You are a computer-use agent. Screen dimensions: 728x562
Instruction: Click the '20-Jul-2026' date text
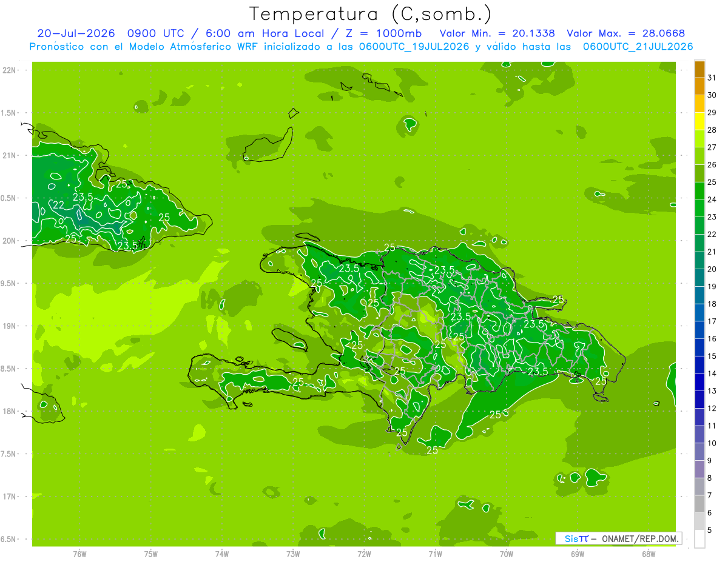pos(76,33)
